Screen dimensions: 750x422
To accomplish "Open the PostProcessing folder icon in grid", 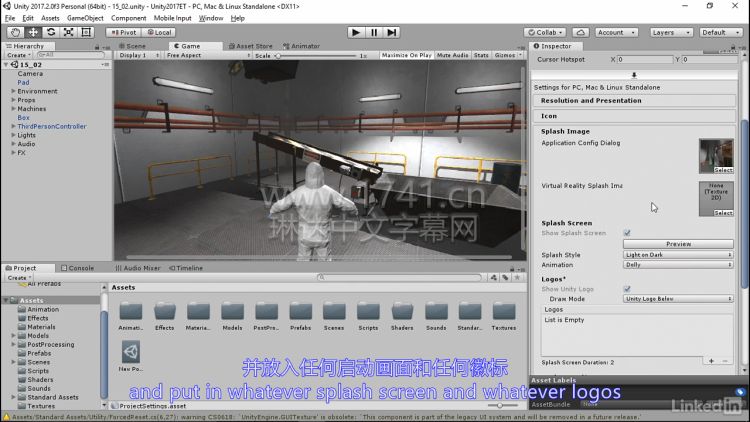I will (266, 312).
